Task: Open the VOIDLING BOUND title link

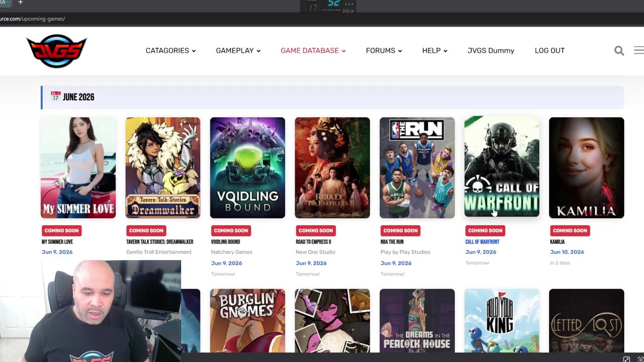Action: [225, 242]
